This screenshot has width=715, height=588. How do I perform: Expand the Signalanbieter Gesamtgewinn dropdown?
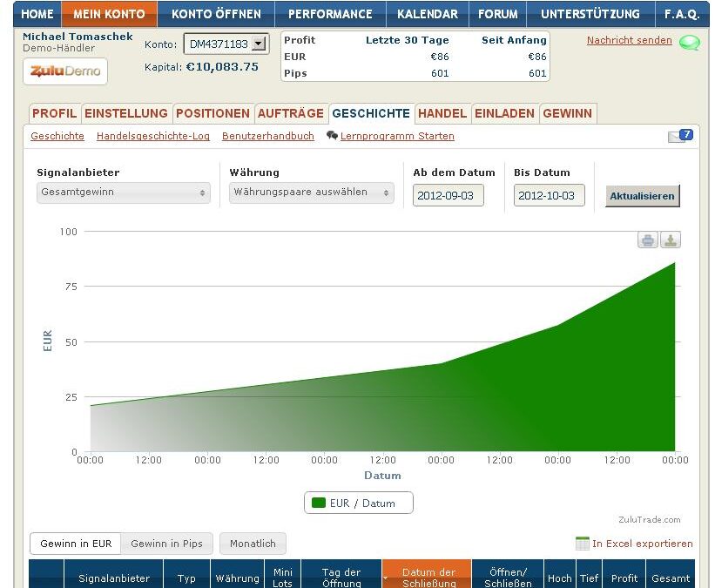tap(123, 193)
